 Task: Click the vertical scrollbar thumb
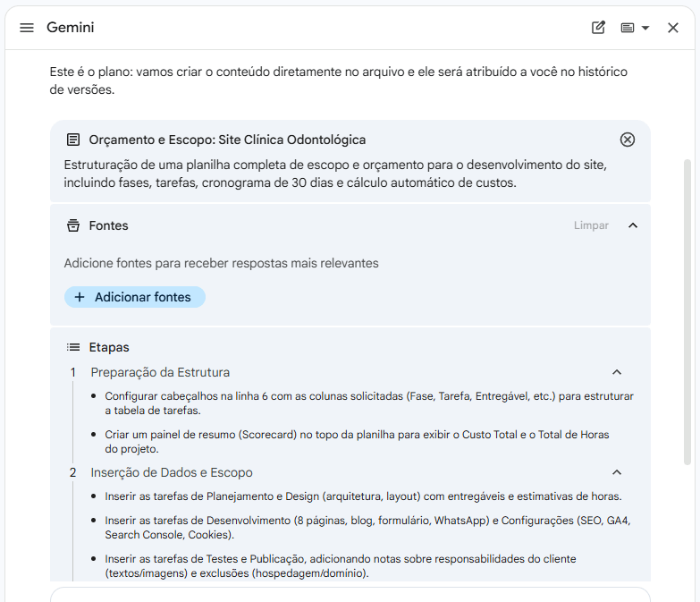(687, 311)
